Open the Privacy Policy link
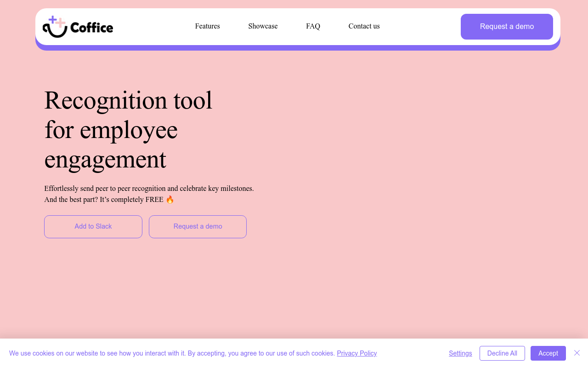Image resolution: width=588 pixels, height=368 pixels. coord(356,353)
